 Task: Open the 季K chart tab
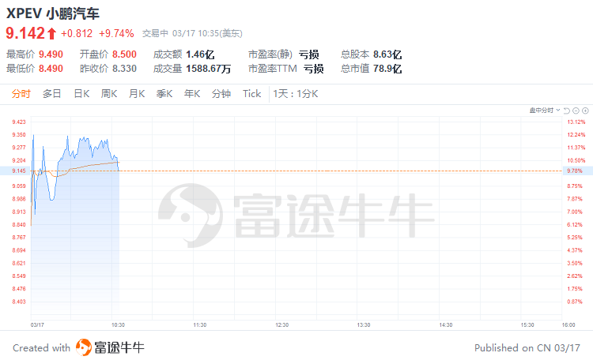[x=164, y=94]
